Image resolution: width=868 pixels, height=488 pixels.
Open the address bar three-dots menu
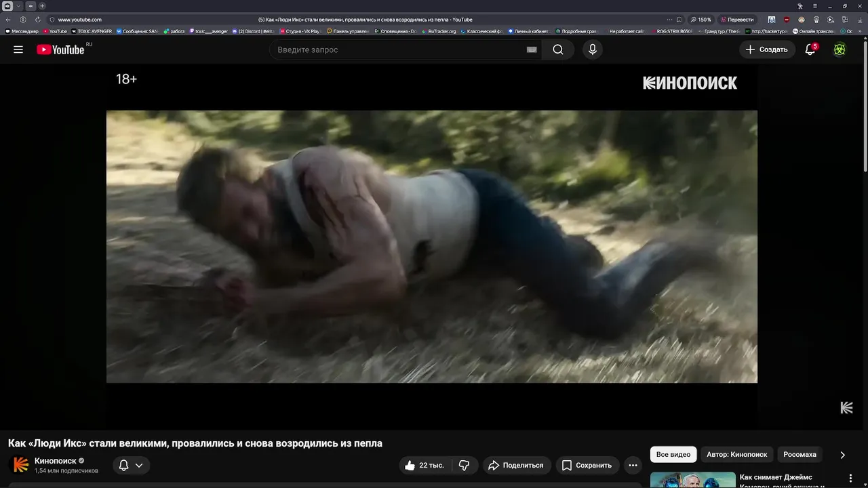point(669,20)
